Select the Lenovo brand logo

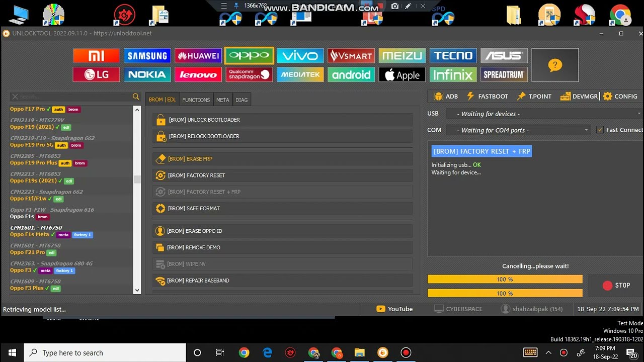click(x=198, y=74)
